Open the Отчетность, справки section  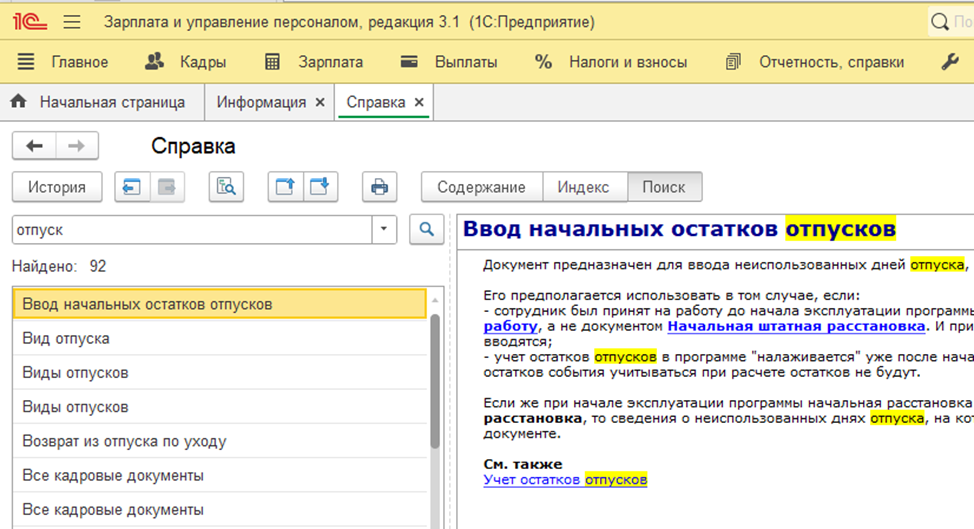pos(832,62)
